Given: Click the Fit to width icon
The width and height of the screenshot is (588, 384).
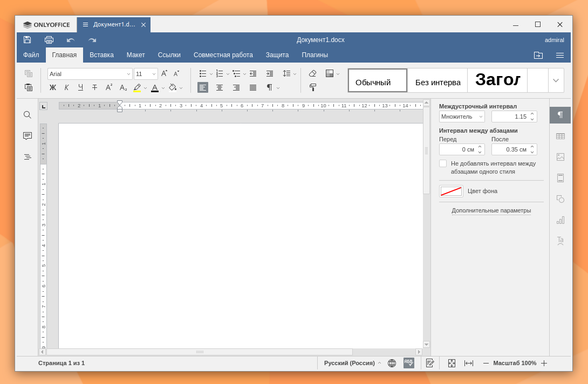Looking at the screenshot, I should (x=469, y=363).
